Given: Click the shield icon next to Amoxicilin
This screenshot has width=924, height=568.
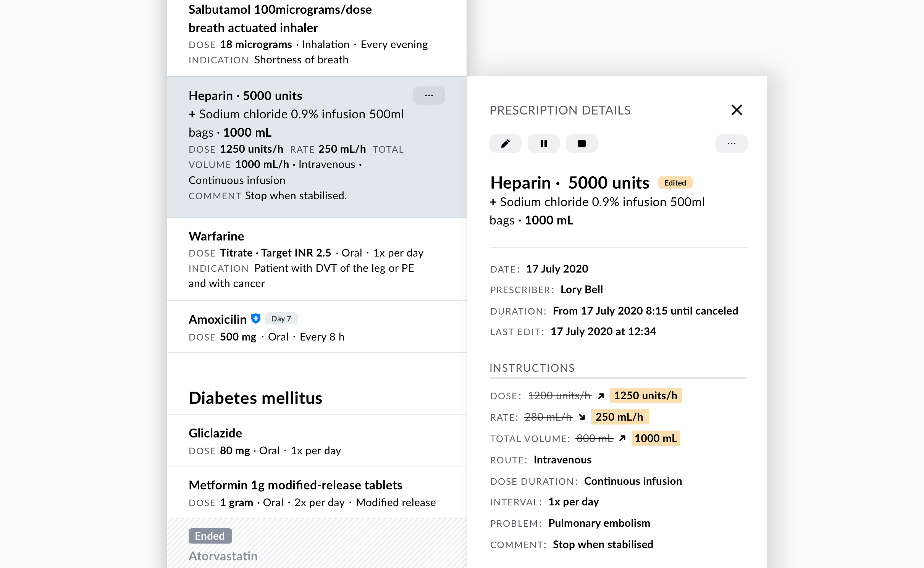Looking at the screenshot, I should 256,318.
